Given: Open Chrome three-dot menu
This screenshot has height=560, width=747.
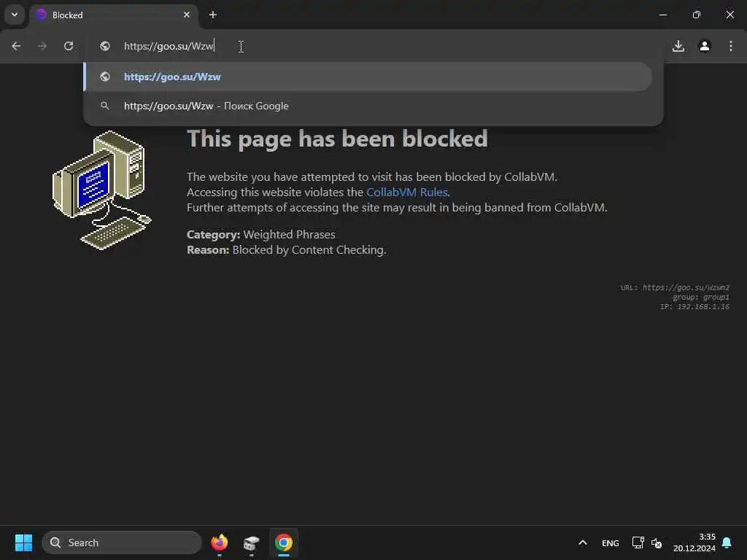Looking at the screenshot, I should [x=731, y=46].
